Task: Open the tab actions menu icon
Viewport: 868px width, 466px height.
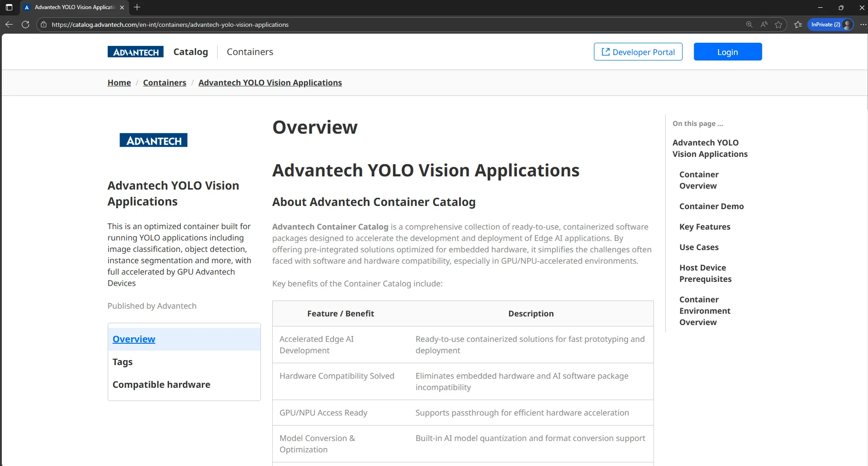Action: tap(9, 7)
